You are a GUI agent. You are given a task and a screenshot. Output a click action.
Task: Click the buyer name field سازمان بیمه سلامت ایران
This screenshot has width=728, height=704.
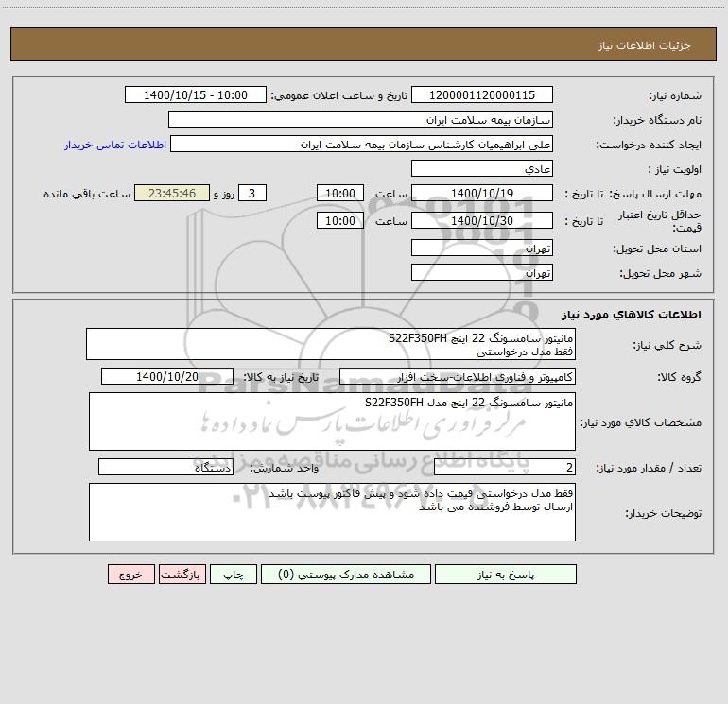click(360, 120)
